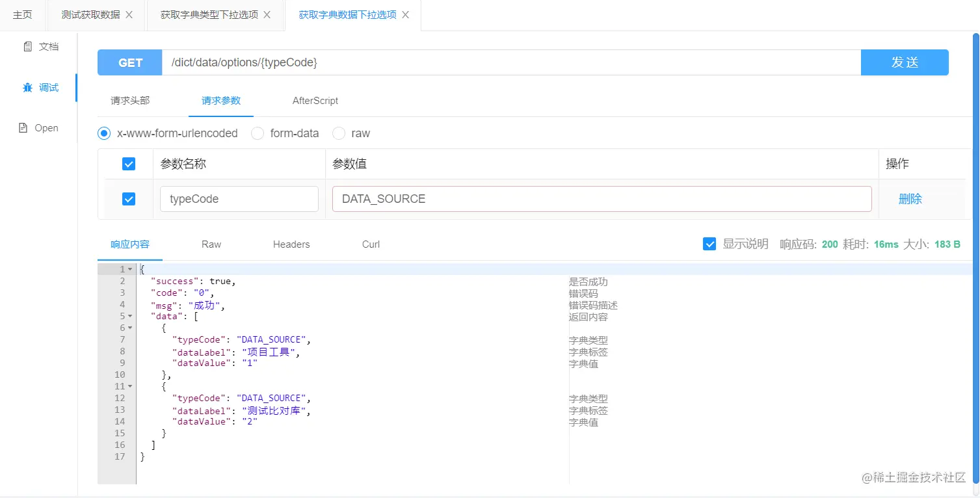This screenshot has width=980, height=498.
Task: Close the 获取字典类型下拉选项 tab
Action: 267,15
